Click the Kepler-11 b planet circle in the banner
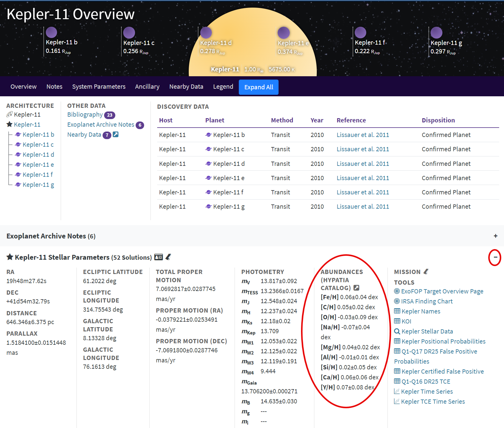504x428 pixels. [x=51, y=32]
